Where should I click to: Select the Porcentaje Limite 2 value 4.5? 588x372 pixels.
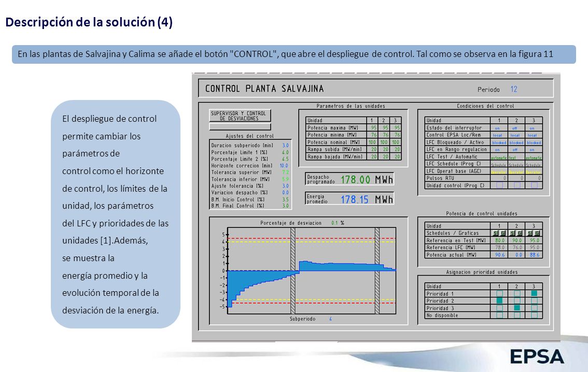coord(285,159)
